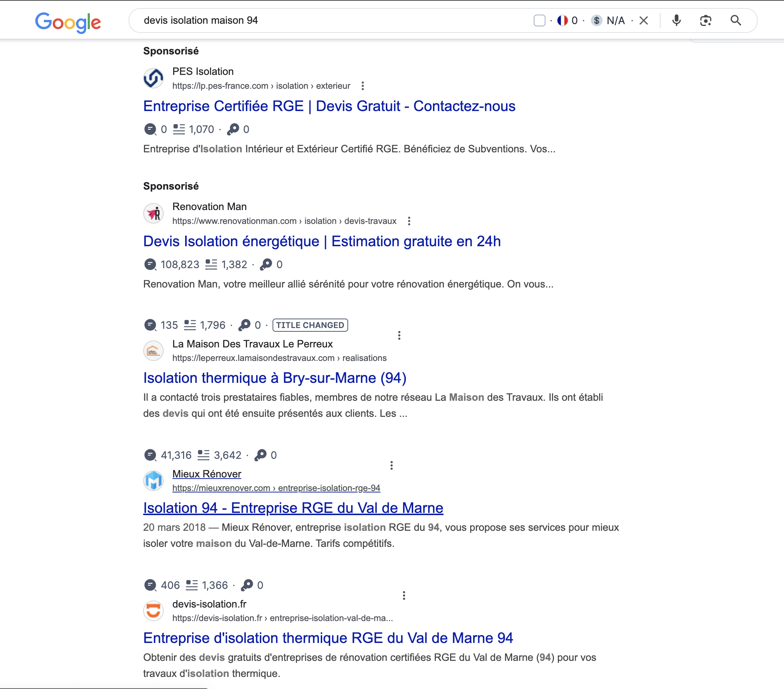This screenshot has height=689, width=784.
Task: Click the renovationman.com URL breadcrumb
Action: pos(284,221)
